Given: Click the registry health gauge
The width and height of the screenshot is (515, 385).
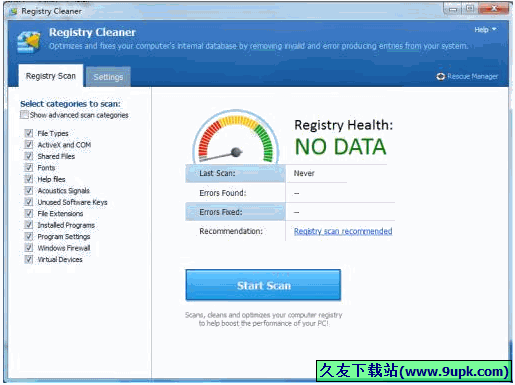Looking at the screenshot, I should coord(236,137).
